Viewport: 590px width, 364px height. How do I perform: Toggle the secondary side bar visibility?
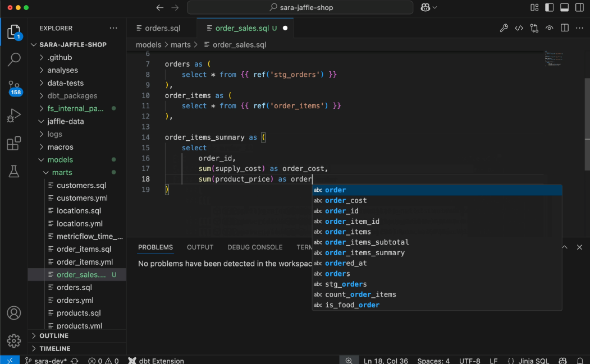[579, 7]
